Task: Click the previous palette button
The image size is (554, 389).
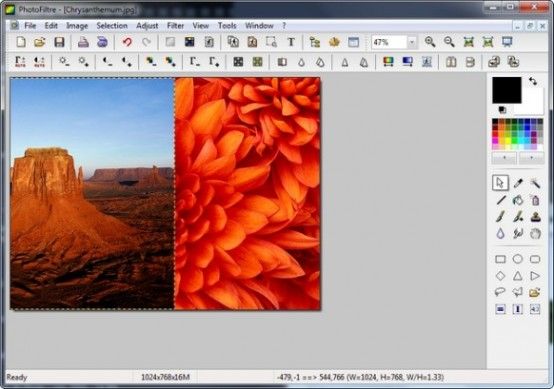Action: pos(505,158)
